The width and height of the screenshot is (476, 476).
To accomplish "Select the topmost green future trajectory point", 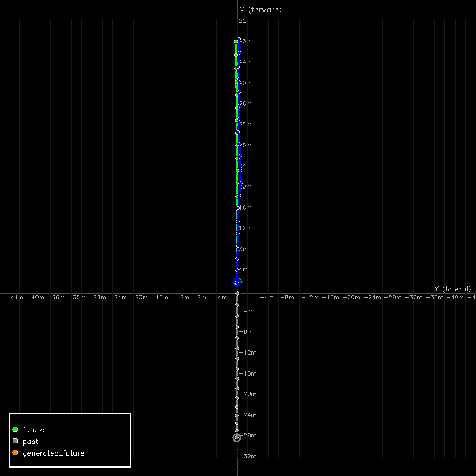I will pyautogui.click(x=236, y=41).
